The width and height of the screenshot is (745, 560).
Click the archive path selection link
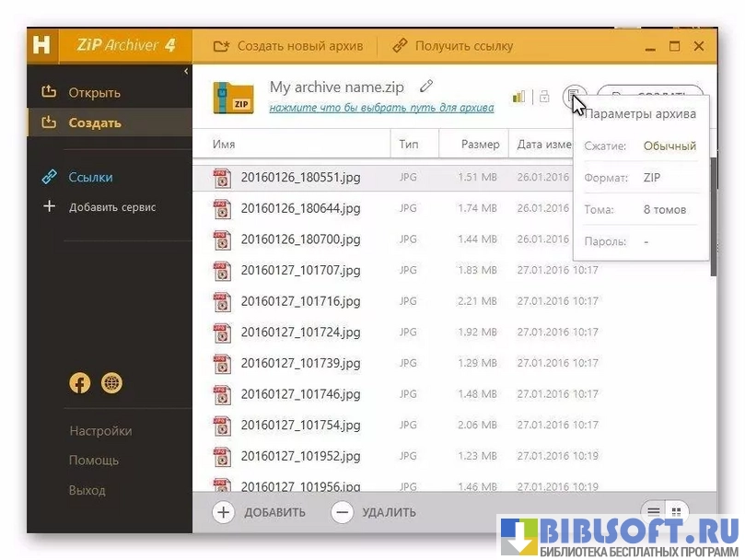click(x=381, y=108)
